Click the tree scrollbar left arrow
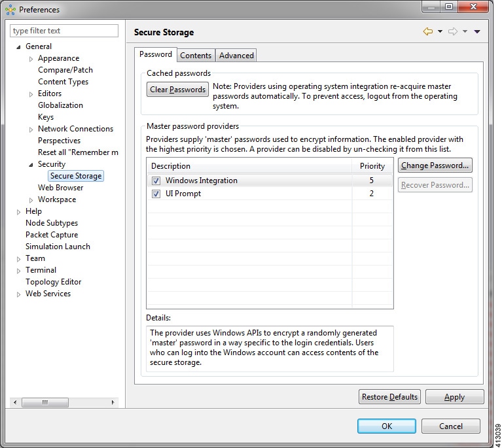Image resolution: width=502 pixels, height=448 pixels. pyautogui.click(x=15, y=402)
